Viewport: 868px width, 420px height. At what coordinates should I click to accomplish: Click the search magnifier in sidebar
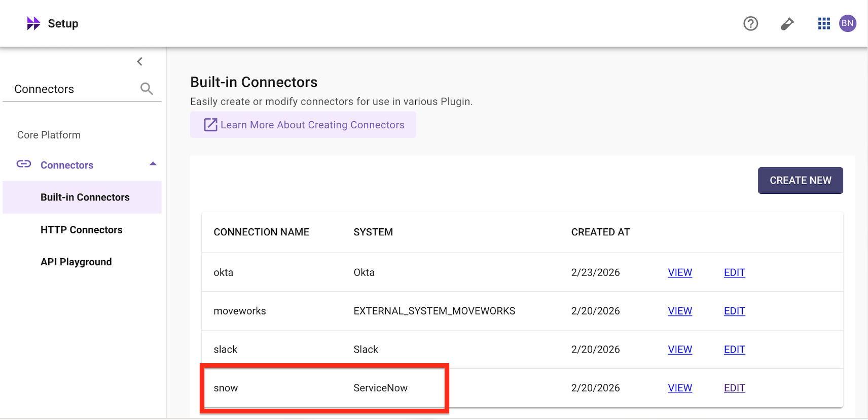(147, 89)
